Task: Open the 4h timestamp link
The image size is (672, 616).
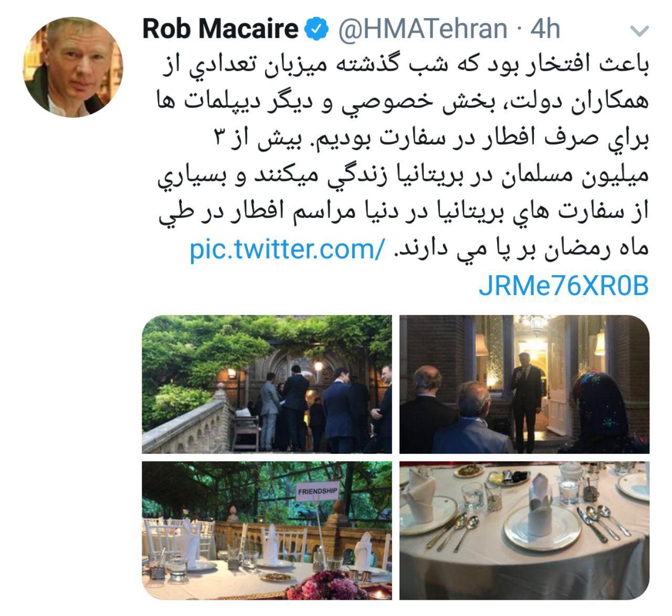Action: [545, 29]
